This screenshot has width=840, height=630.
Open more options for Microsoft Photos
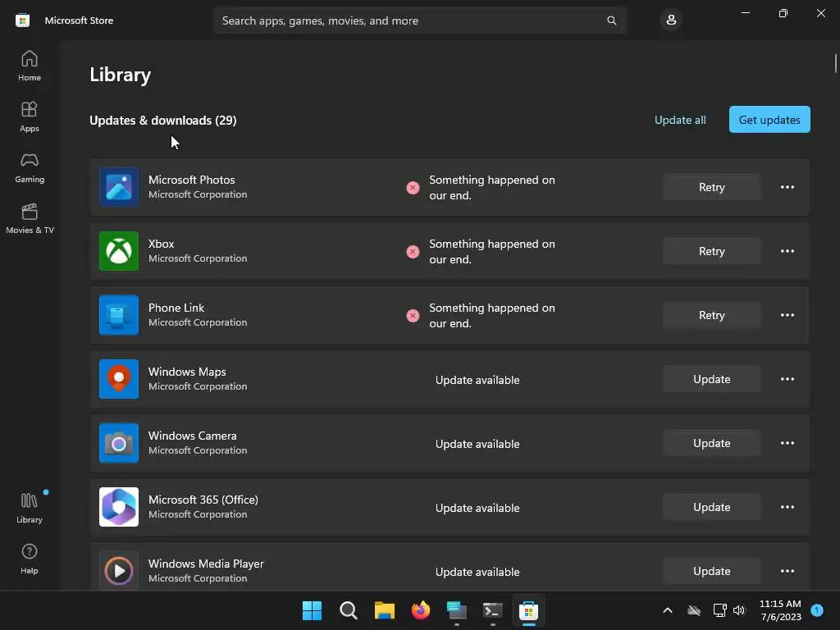click(787, 187)
